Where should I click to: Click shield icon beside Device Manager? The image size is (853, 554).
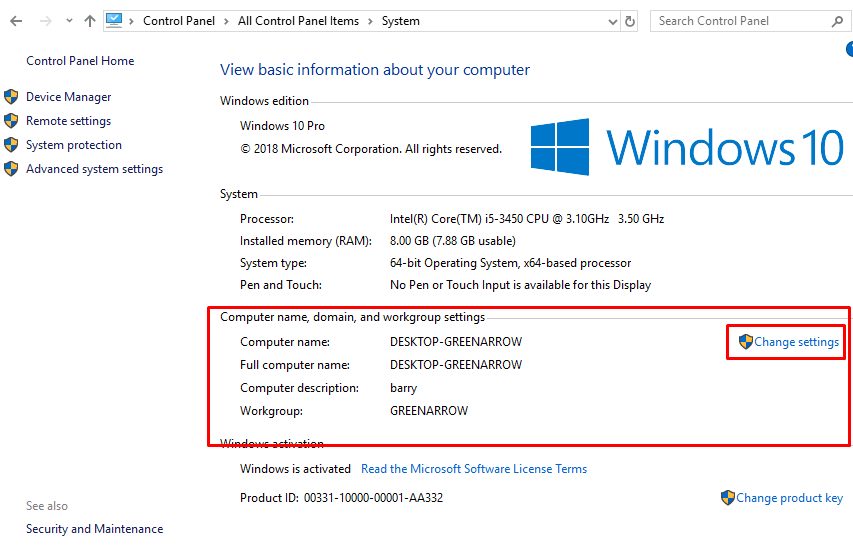(x=11, y=97)
